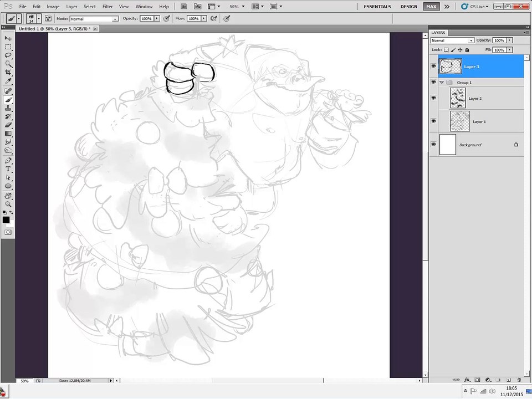Select the Eyedropper tool
The width and height of the screenshot is (532, 399).
(x=8, y=81)
